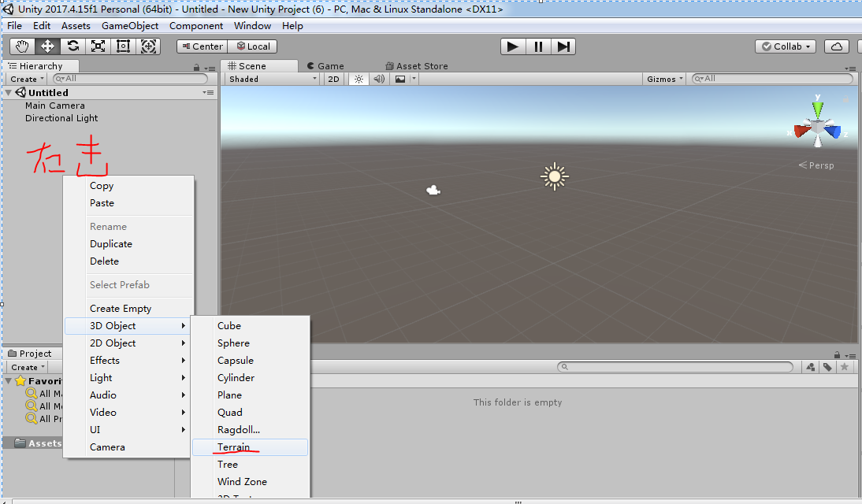Select the Move tool

[48, 46]
